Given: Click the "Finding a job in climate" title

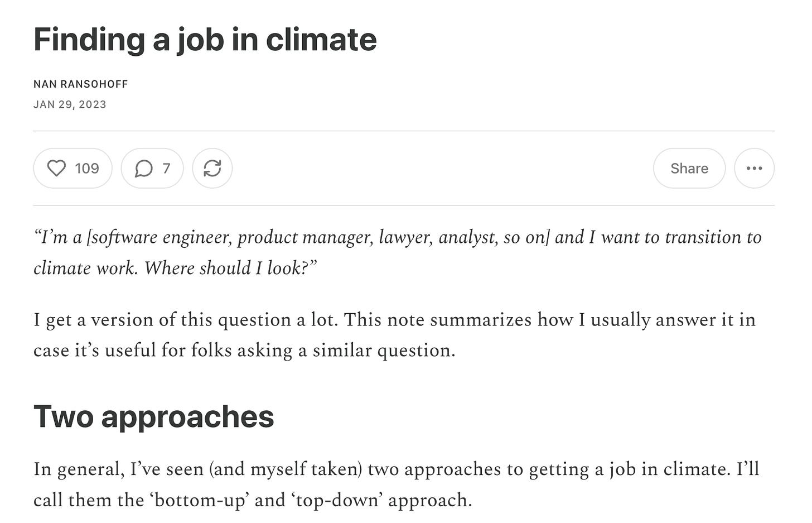Looking at the screenshot, I should [205, 40].
